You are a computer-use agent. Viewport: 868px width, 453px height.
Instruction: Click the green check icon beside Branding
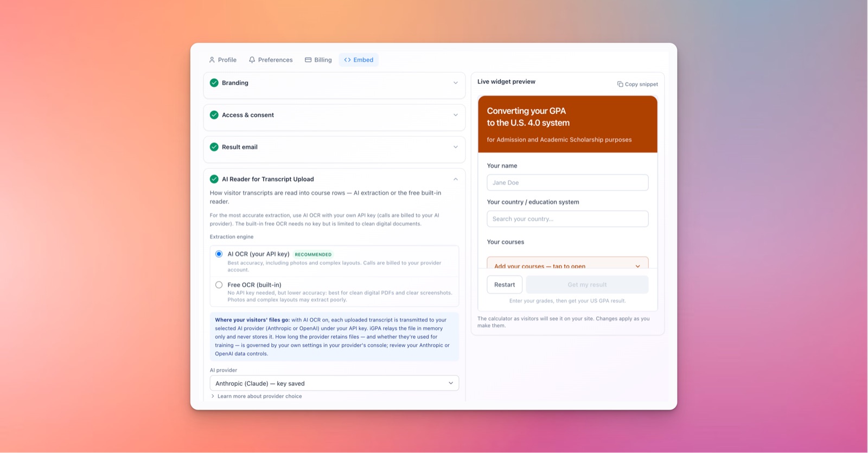tap(214, 83)
